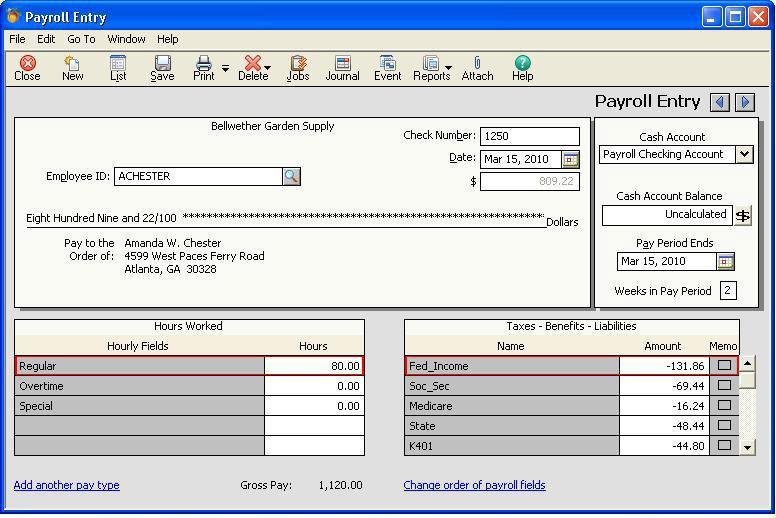776x518 pixels.
Task: Click the Special hours cell
Action: [314, 406]
